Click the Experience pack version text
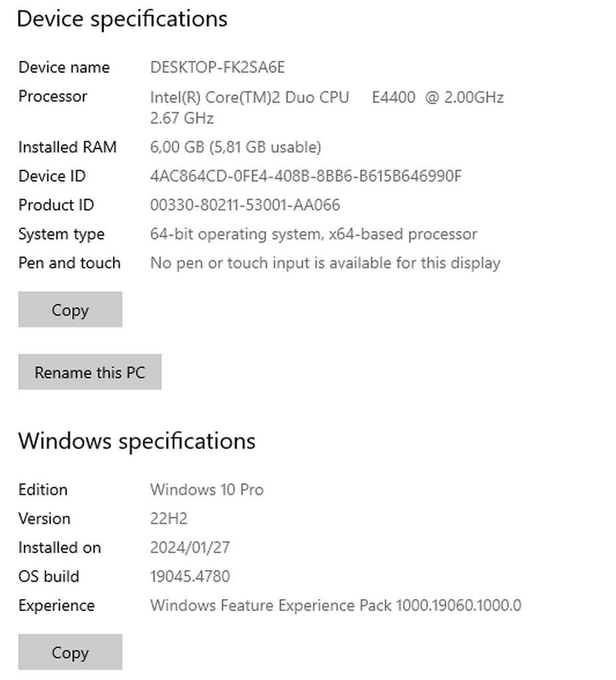 pyautogui.click(x=337, y=606)
